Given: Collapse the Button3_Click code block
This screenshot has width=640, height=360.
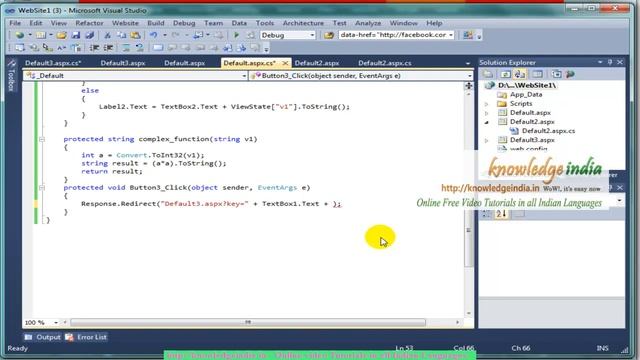Looking at the screenshot, I should tap(42, 188).
